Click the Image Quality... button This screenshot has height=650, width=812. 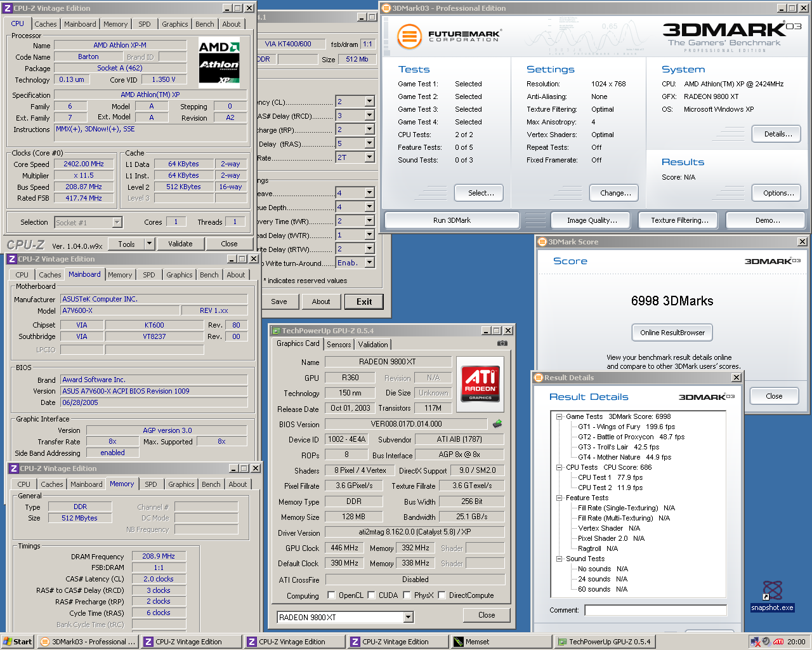[x=592, y=220]
